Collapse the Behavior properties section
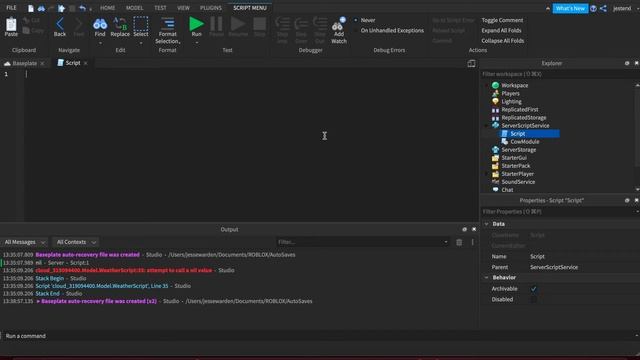Screen dimensions: 640x360 click(x=486, y=278)
